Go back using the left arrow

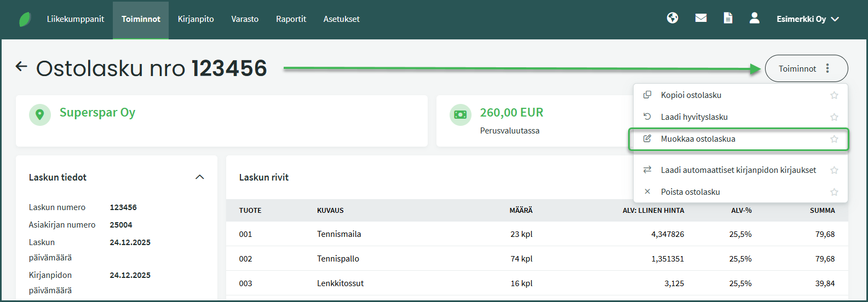(x=21, y=67)
